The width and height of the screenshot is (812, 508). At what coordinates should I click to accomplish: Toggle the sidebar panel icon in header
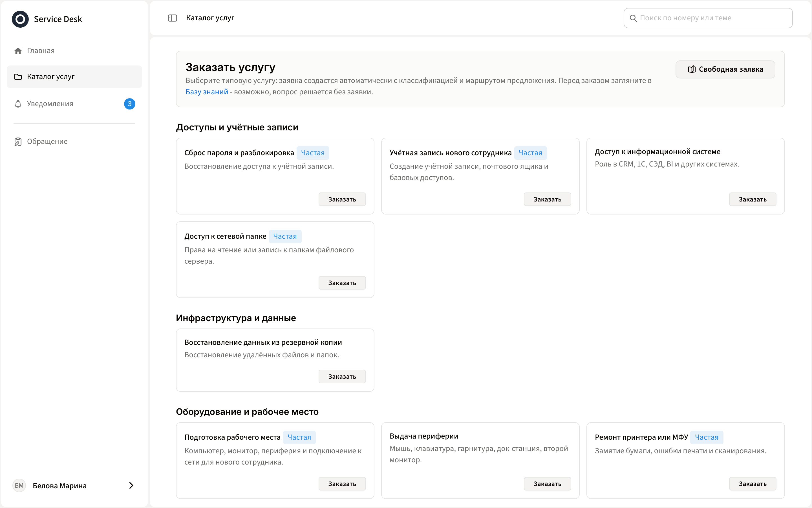click(173, 18)
